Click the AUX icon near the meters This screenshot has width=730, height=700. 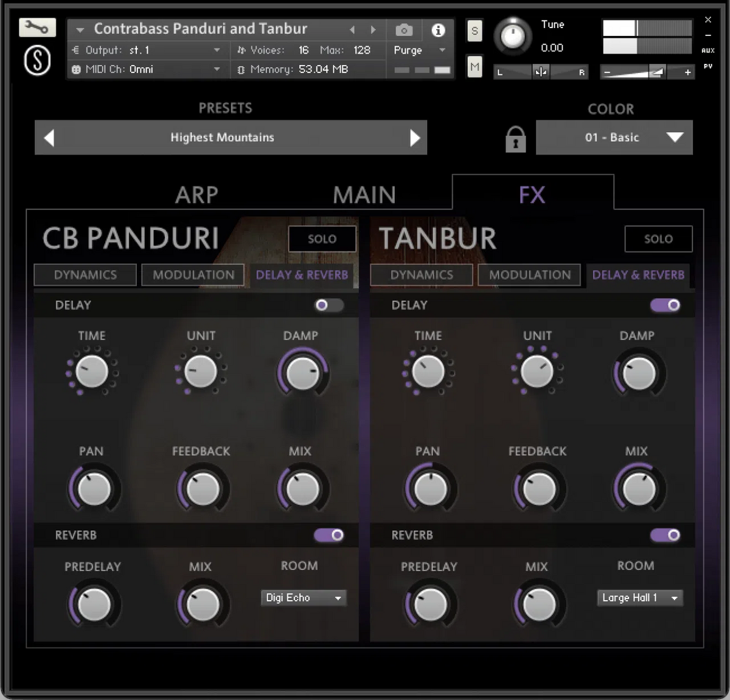(708, 51)
